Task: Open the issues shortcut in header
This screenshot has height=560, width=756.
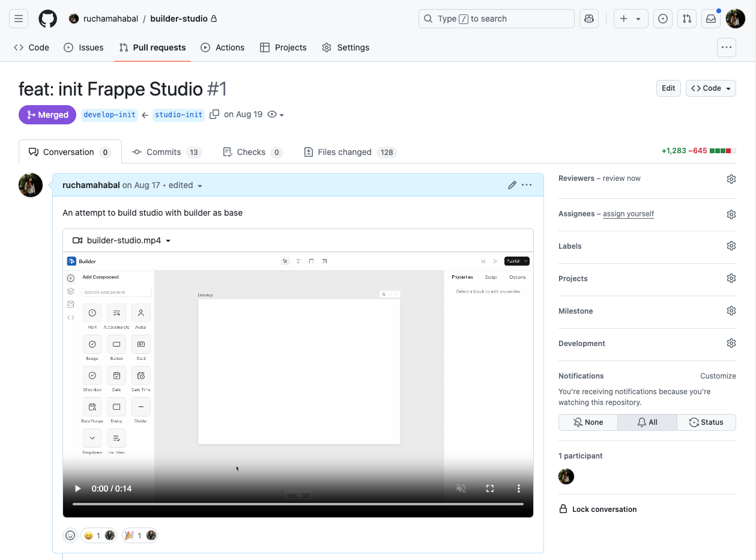Action: tap(663, 19)
